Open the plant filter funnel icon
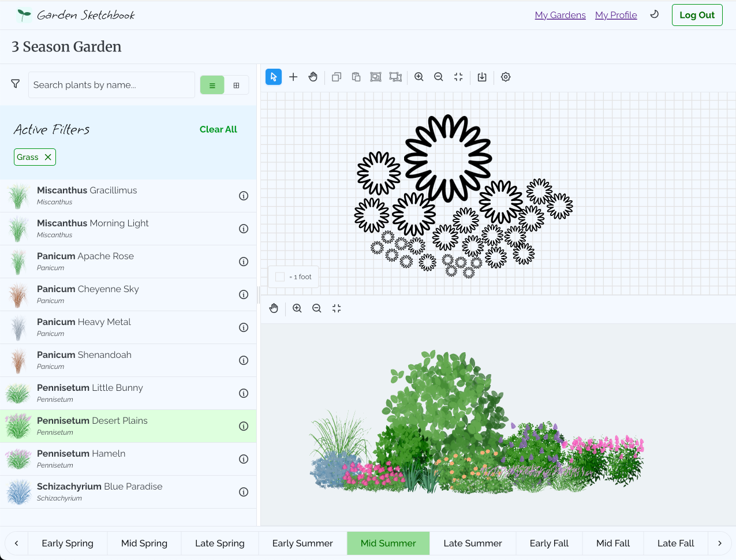Screen dimensions: 736x560 [x=16, y=84]
